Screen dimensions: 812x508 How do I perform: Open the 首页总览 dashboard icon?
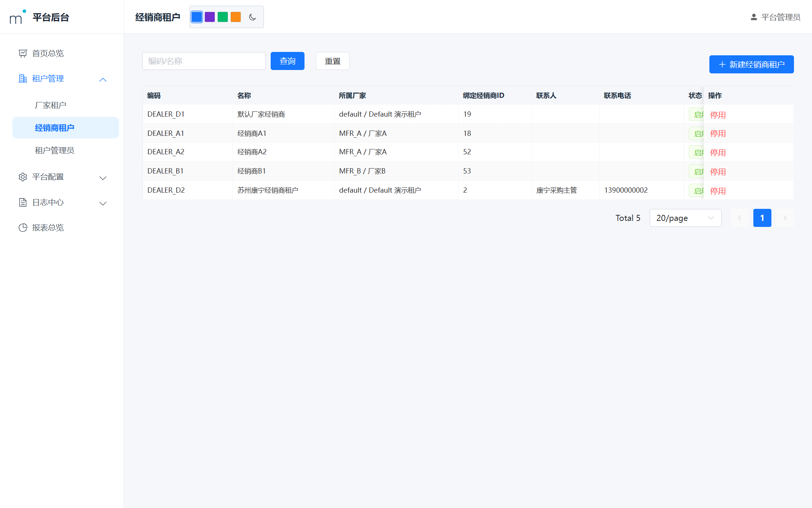[x=23, y=53]
